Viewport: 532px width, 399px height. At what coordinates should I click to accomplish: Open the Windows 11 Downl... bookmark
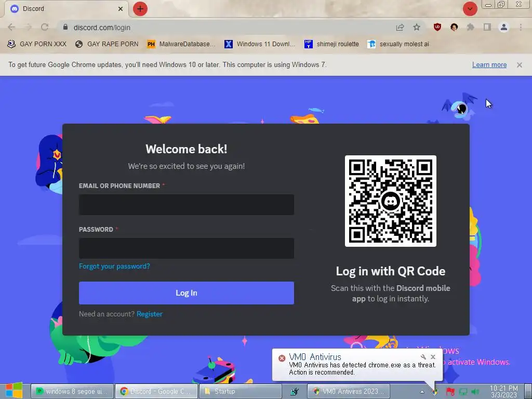pos(260,44)
